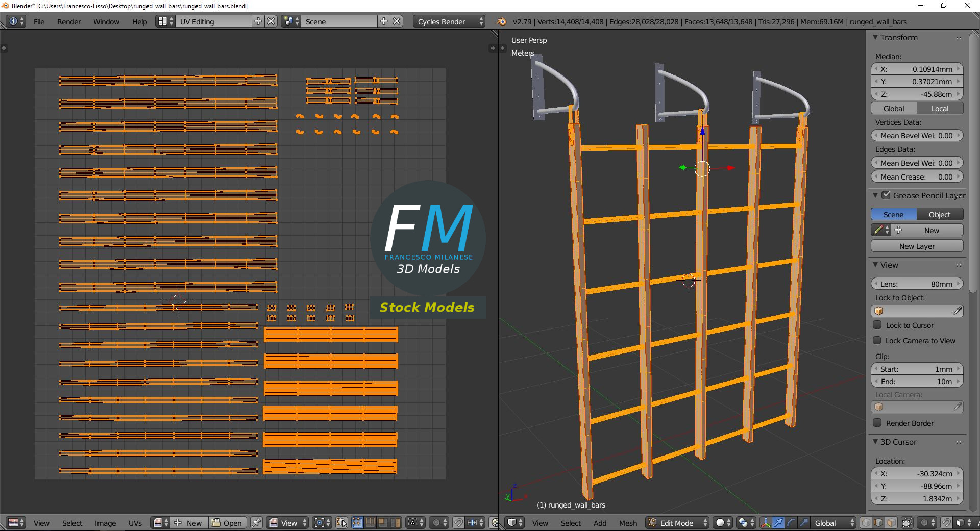980x531 pixels.
Task: Toggle UV sync selection icon
Action: coord(341,523)
